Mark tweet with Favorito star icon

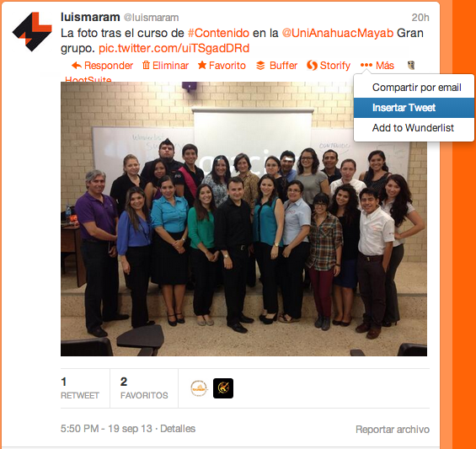click(202, 65)
